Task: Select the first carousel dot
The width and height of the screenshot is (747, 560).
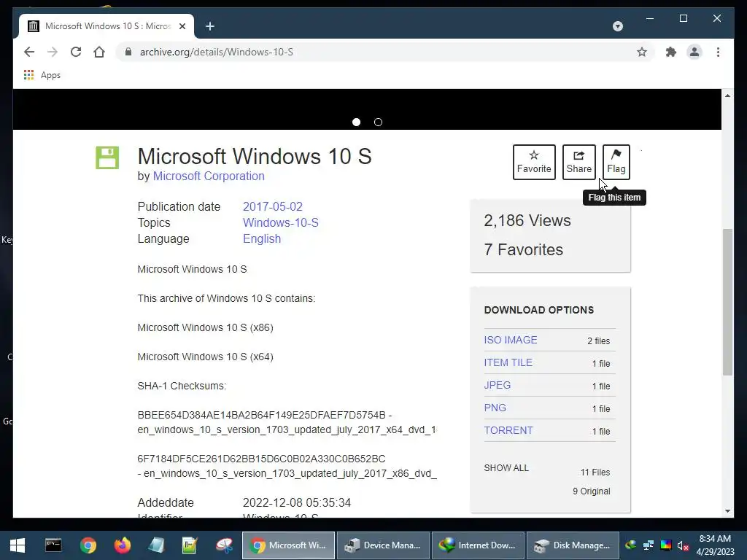Action: coord(356,122)
